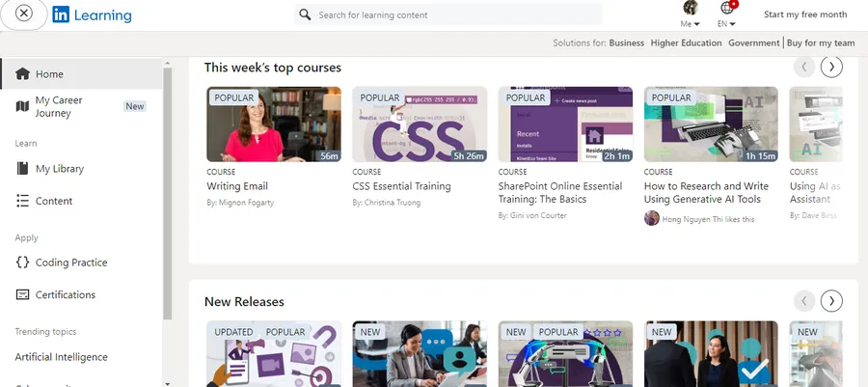Screen dimensions: 868x387
Task: Click the sidebar vertical scrollbar
Action: (x=167, y=194)
